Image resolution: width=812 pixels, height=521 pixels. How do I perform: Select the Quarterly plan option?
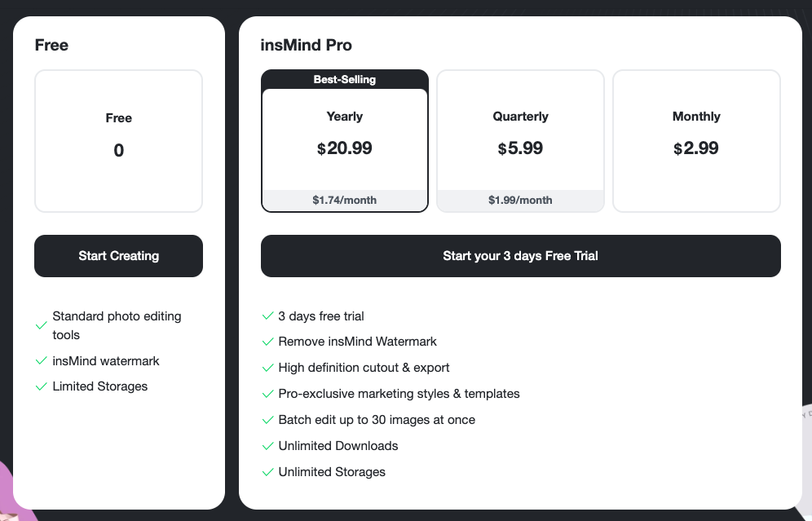tap(520, 140)
